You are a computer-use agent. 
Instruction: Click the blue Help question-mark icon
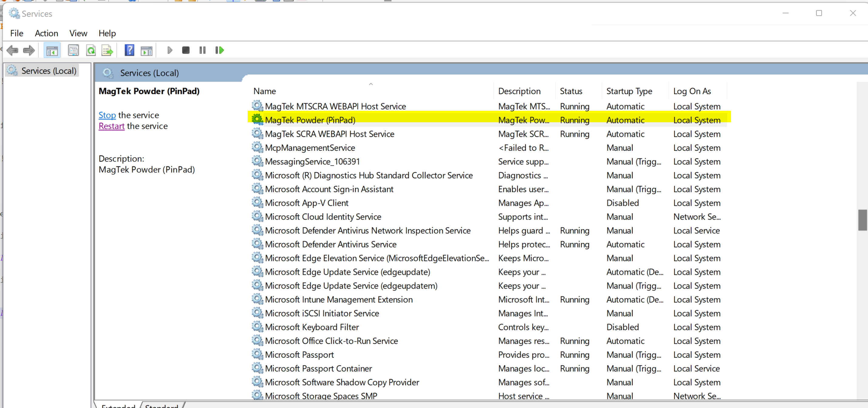[x=129, y=51]
